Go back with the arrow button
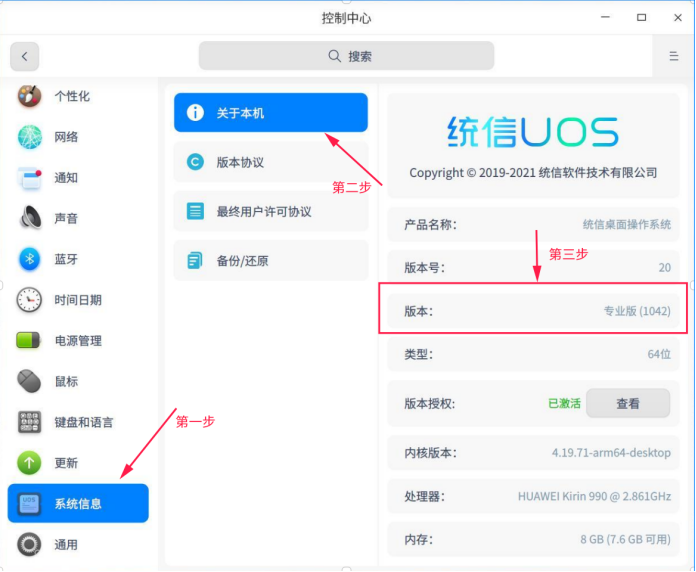This screenshot has height=572, width=696. 24,56
